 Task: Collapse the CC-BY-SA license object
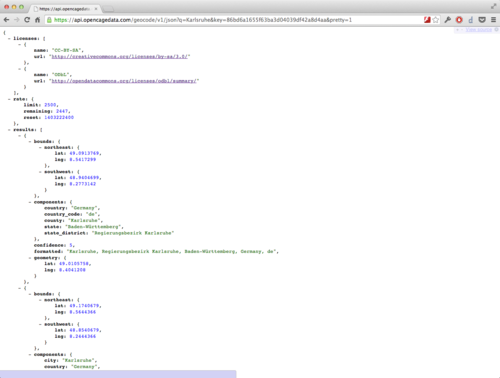point(19,44)
